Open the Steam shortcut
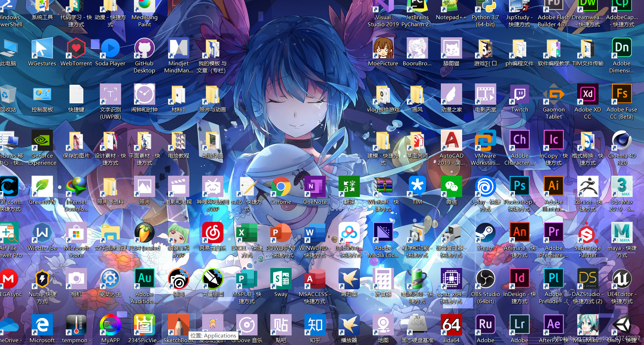Viewport: 644px width, 345px height. pyautogui.click(x=485, y=233)
